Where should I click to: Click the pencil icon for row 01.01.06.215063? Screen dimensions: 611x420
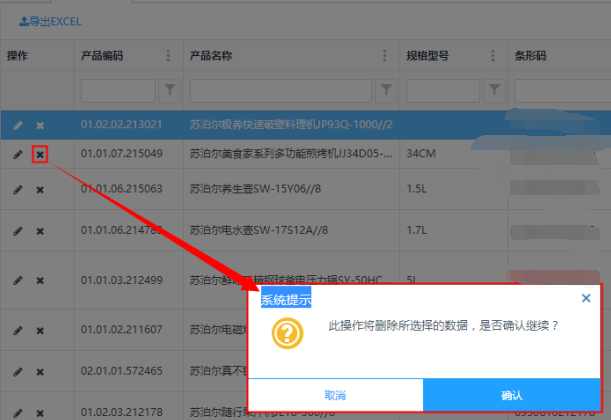tap(17, 189)
